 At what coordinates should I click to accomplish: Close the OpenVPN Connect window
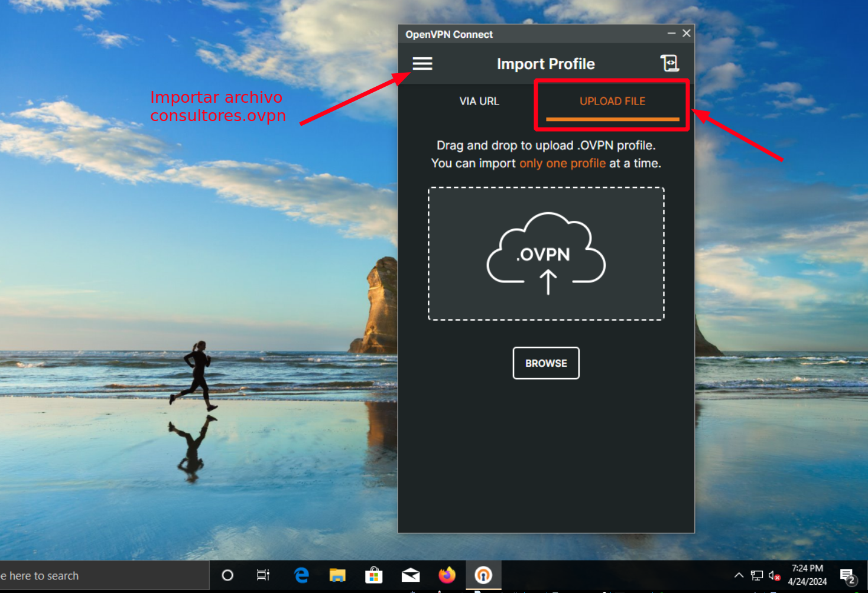(x=686, y=34)
